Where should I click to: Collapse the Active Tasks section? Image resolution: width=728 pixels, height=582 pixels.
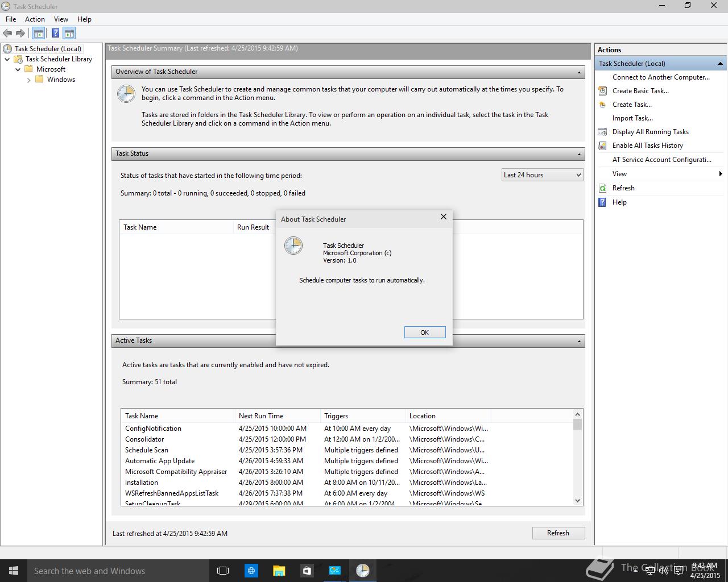[x=579, y=341]
